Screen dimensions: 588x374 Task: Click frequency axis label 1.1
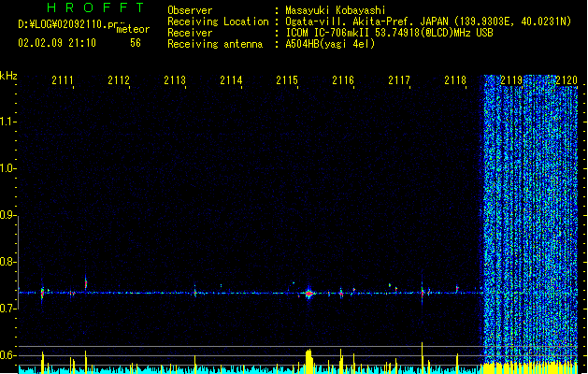[8, 122]
